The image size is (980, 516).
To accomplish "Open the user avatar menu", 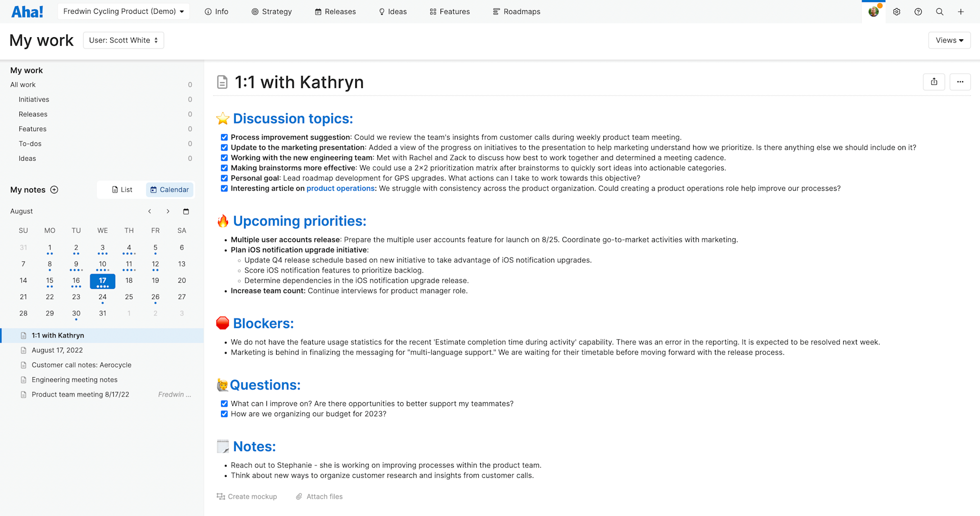I will [874, 11].
